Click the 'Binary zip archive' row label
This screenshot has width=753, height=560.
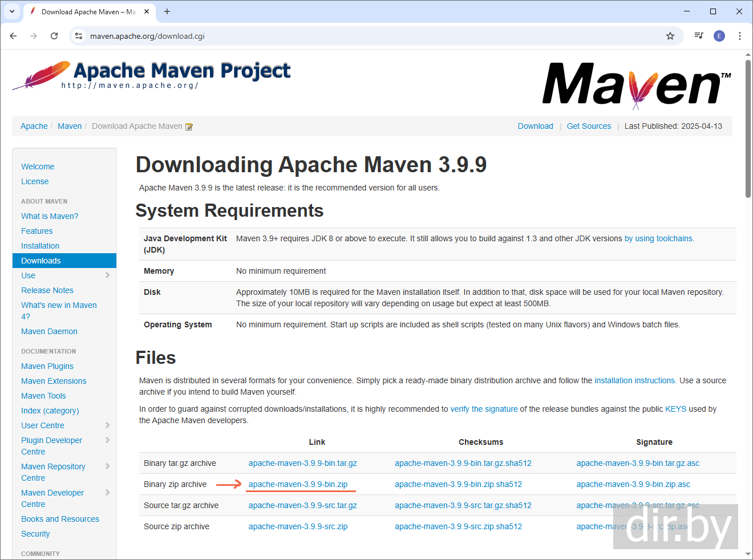click(175, 484)
